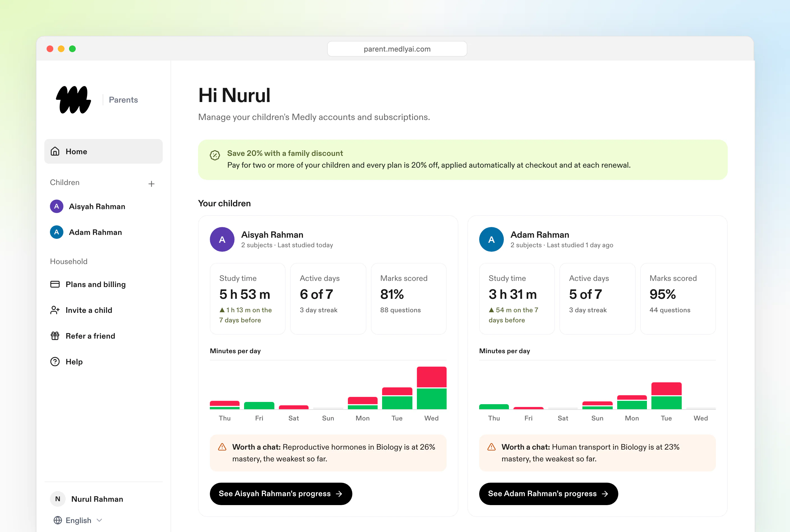Click See Aisyah Rahman's progress button
The width and height of the screenshot is (790, 532).
[x=281, y=494]
